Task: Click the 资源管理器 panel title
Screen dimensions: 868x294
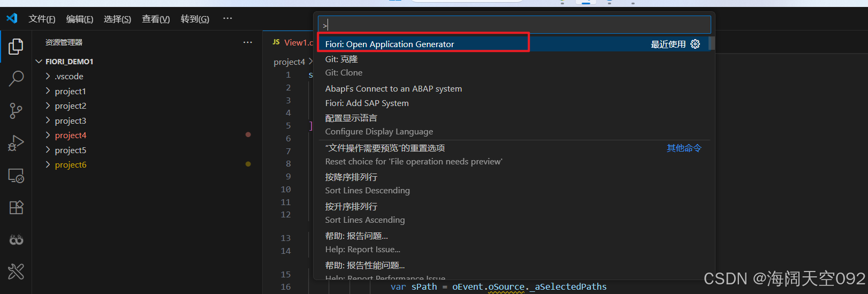Action: (64, 42)
